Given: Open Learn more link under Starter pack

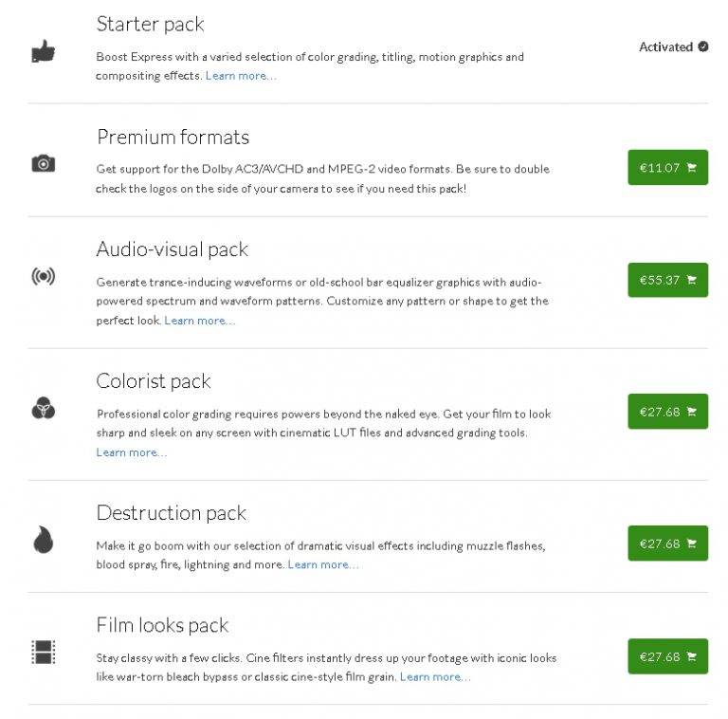Looking at the screenshot, I should click(x=241, y=76).
